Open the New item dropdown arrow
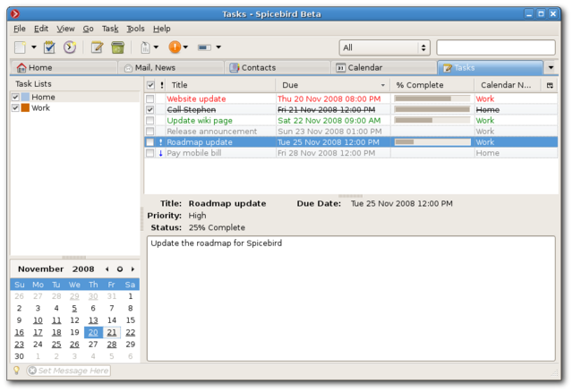The height and width of the screenshot is (392, 573). pyautogui.click(x=34, y=47)
